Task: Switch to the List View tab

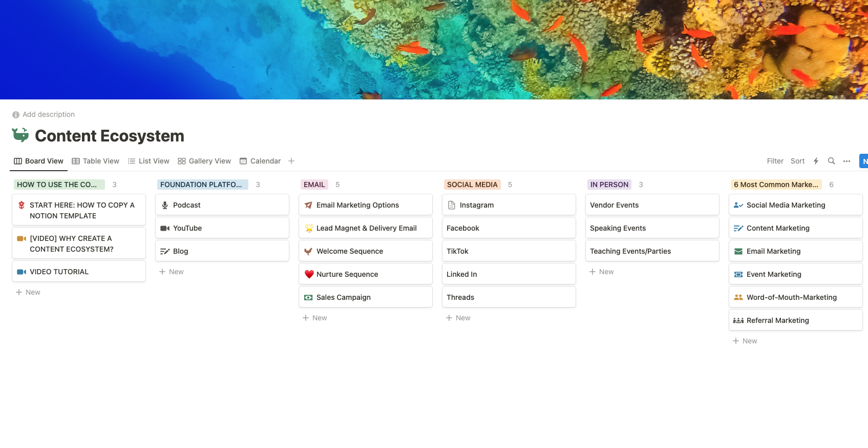Action: (x=149, y=161)
